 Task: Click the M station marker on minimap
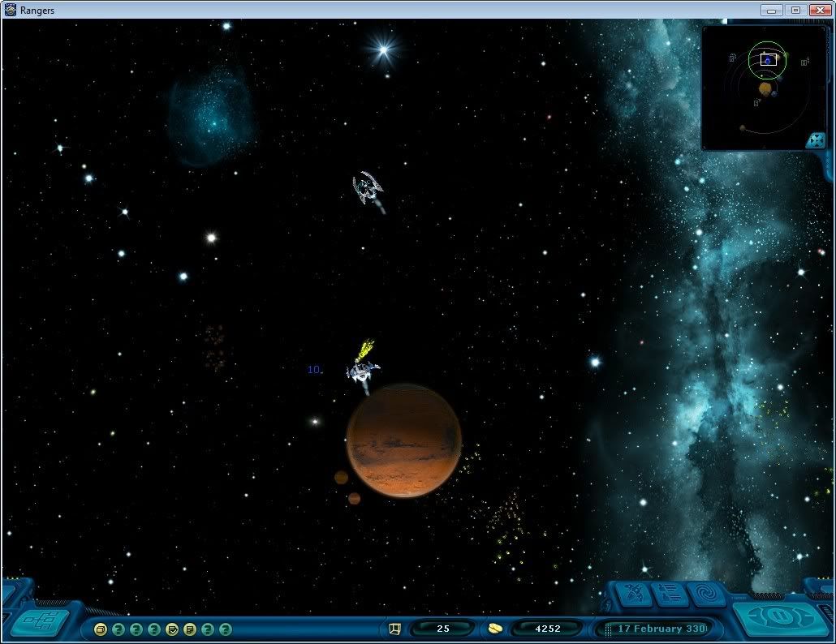click(x=804, y=62)
